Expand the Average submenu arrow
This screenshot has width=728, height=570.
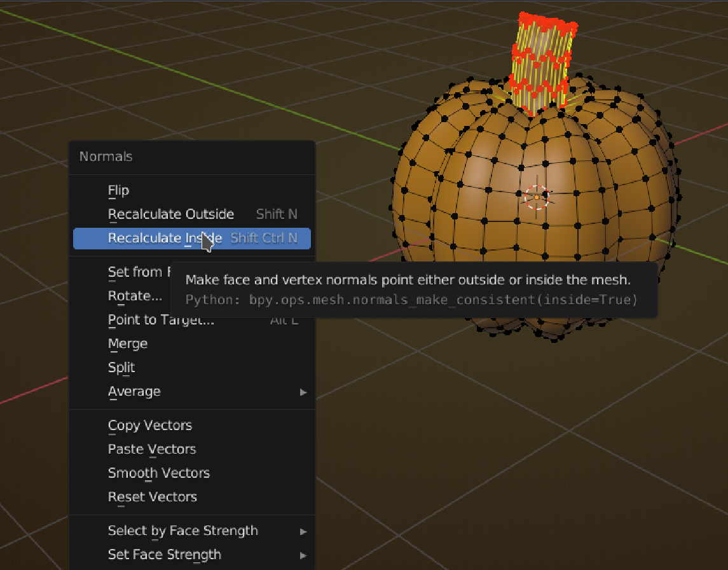click(303, 392)
